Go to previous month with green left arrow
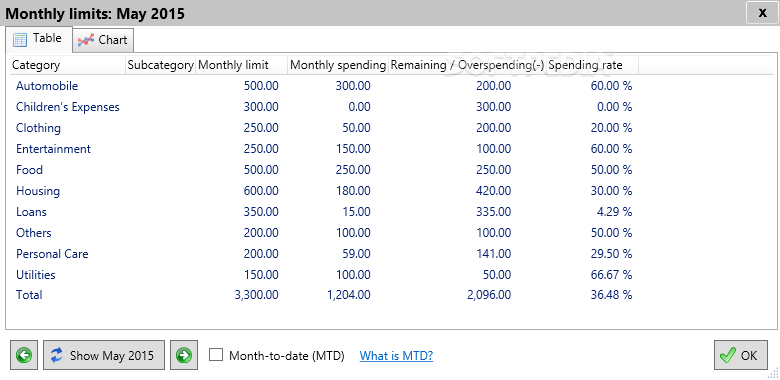The height and width of the screenshot is (380, 780). pos(24,355)
